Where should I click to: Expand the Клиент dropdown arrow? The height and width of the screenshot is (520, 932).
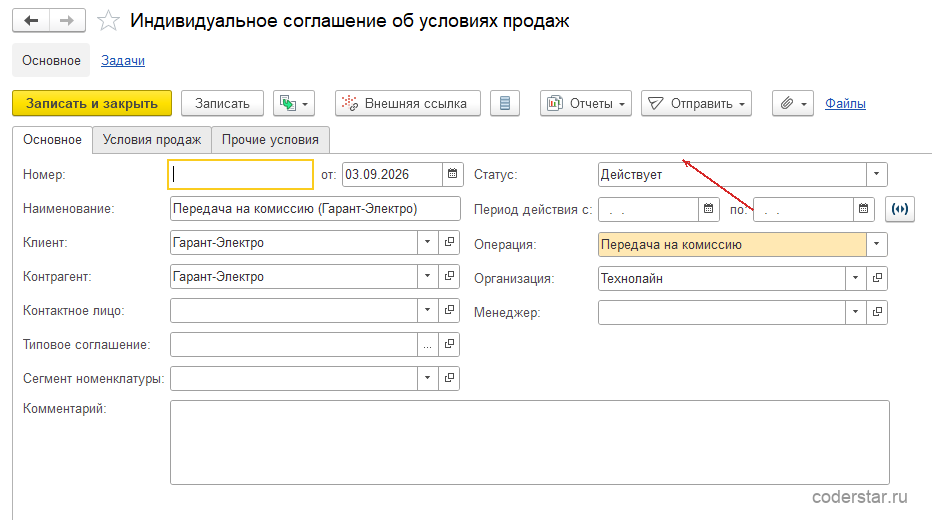pos(427,242)
